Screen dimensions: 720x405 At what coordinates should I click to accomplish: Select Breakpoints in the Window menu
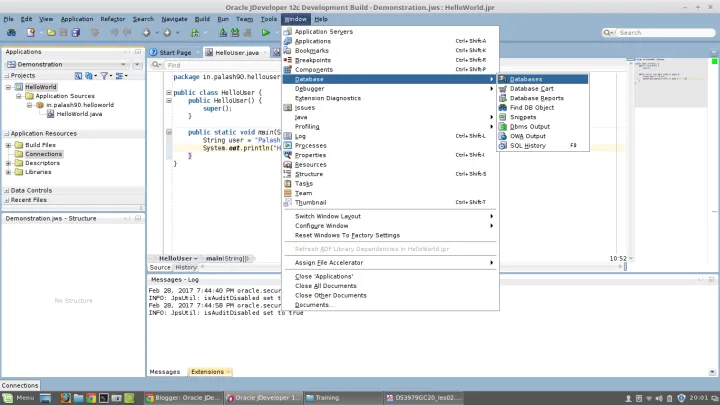click(x=312, y=60)
